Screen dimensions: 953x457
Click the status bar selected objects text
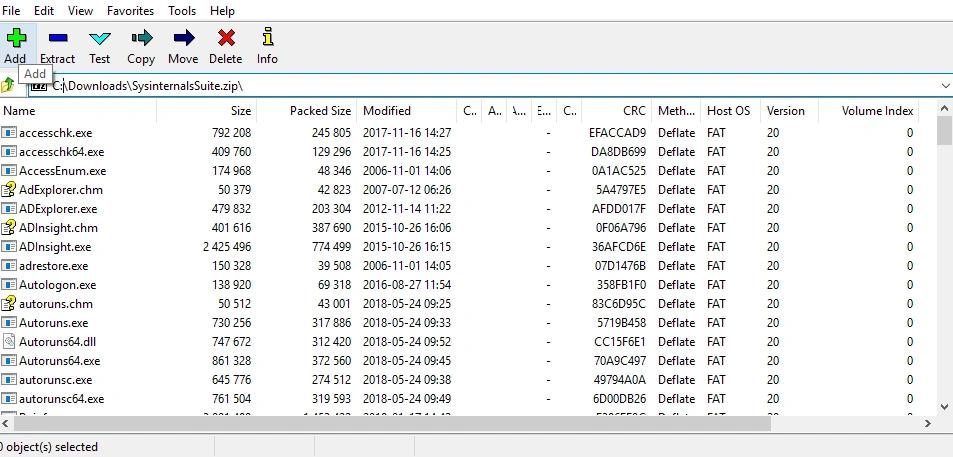coord(49,447)
